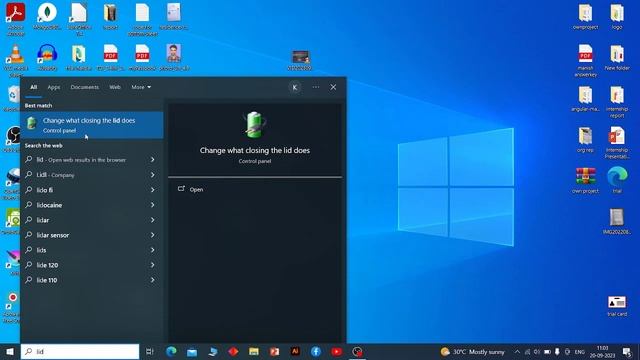Select the 'IMG202208...' desktop file
Viewport: 640px width, 360px height.
617,221
